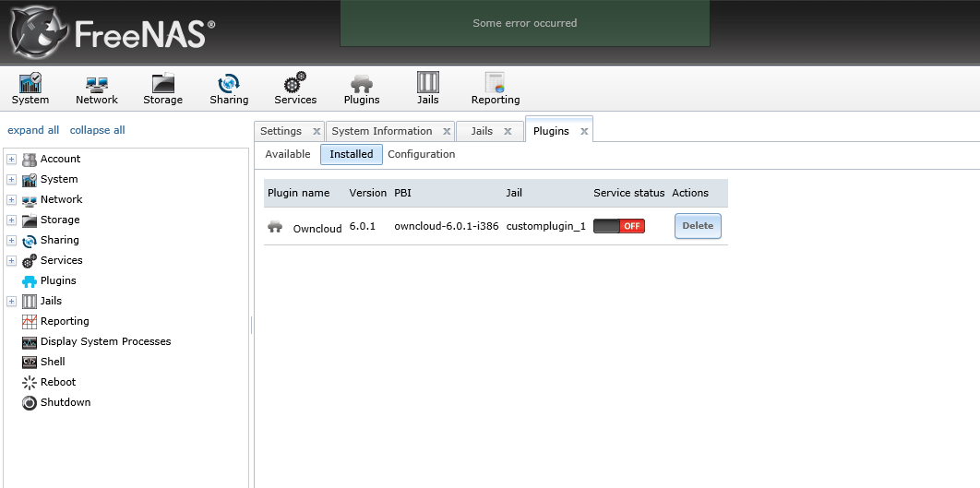The image size is (980, 488).
Task: Click the sidebar splitter handle
Action: click(x=251, y=325)
